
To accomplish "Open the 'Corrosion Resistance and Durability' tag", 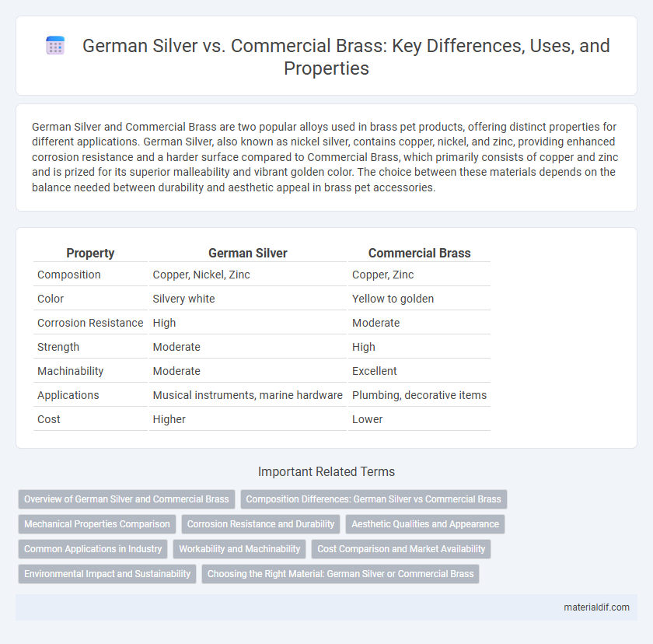I will 260,524.
